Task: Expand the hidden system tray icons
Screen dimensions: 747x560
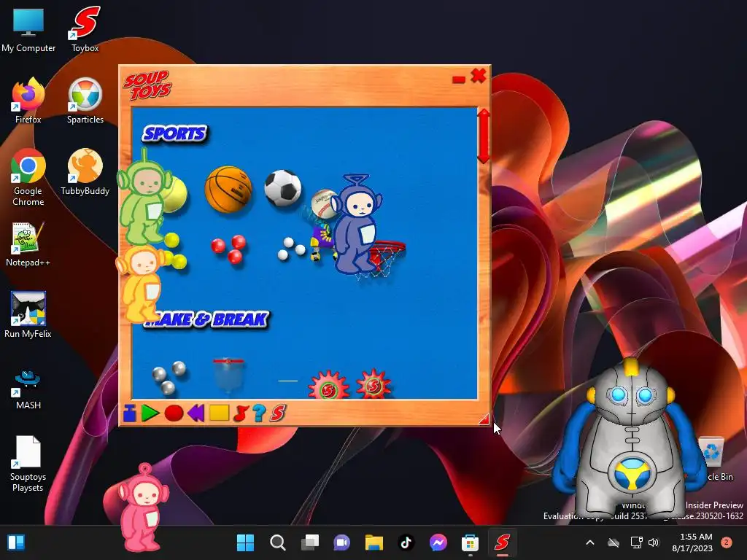Action: pyautogui.click(x=589, y=542)
